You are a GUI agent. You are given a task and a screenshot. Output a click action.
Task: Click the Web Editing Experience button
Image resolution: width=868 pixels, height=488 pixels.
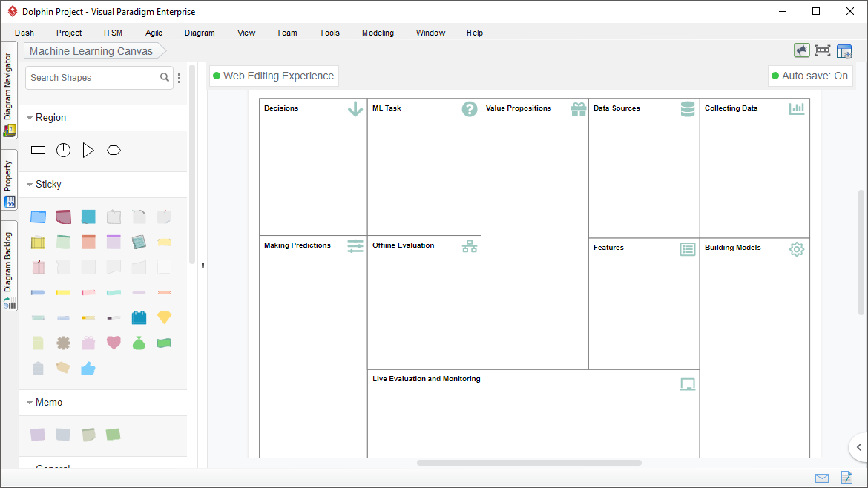click(274, 76)
